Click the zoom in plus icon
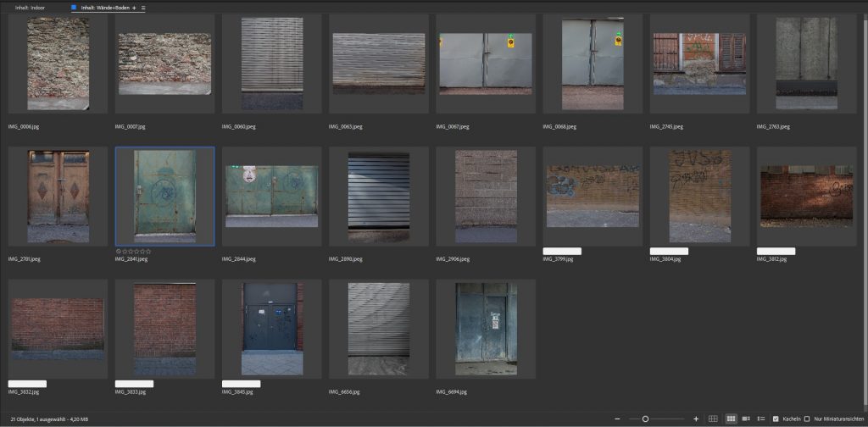 coord(696,419)
